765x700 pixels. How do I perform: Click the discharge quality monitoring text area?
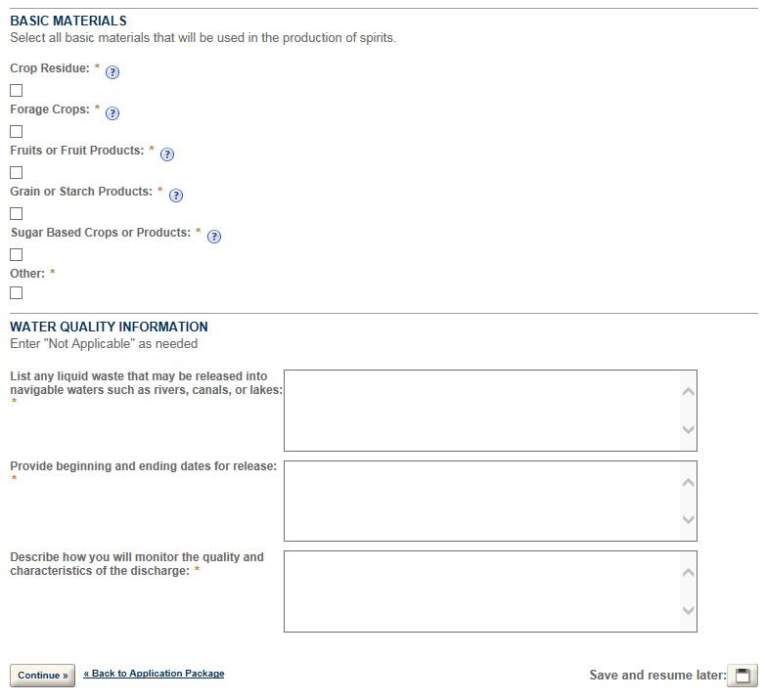pos(481,591)
